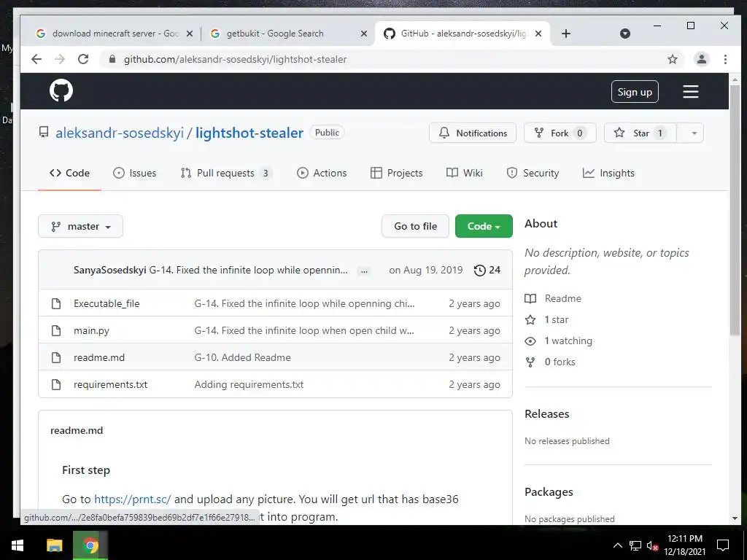Open the GitHub hamburger menu

pyautogui.click(x=690, y=91)
